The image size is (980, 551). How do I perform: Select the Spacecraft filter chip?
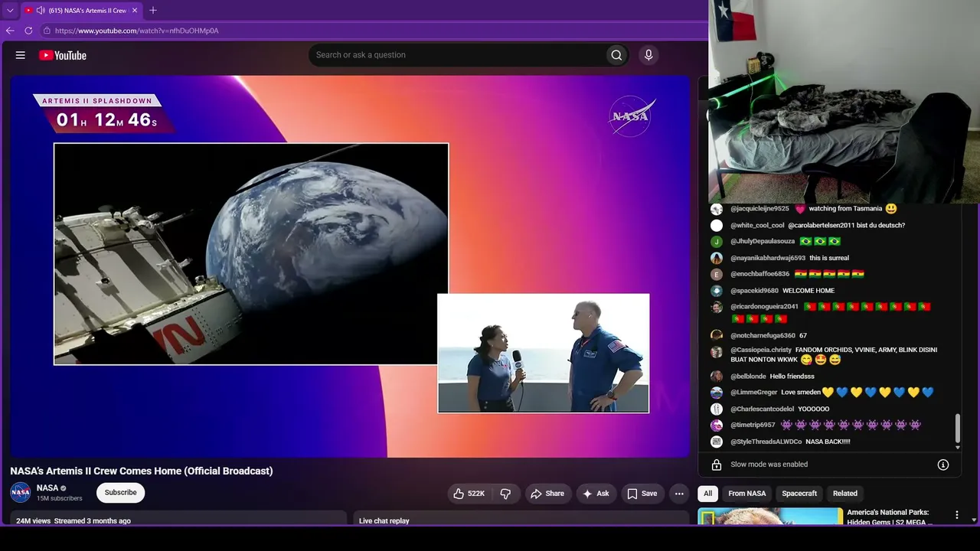[799, 494]
